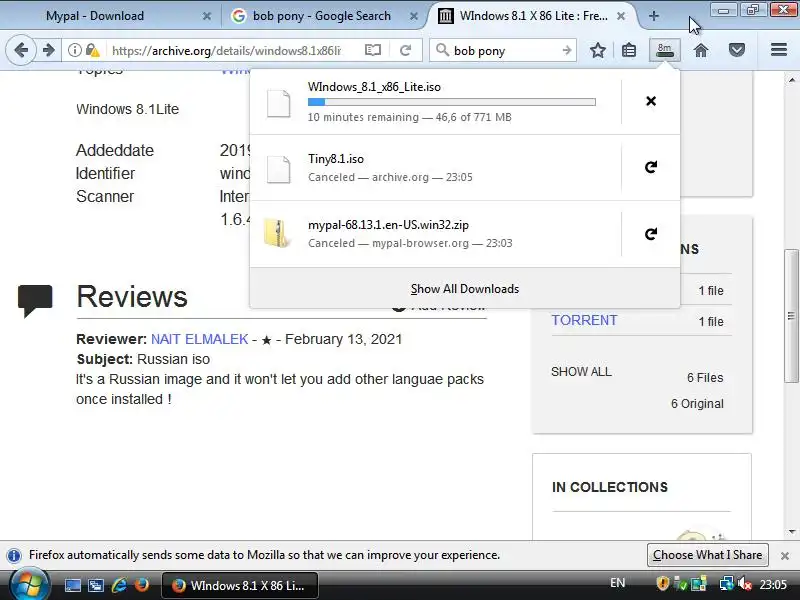Image resolution: width=800 pixels, height=600 pixels.
Task: Click the network tray icon
Action: tap(726, 583)
